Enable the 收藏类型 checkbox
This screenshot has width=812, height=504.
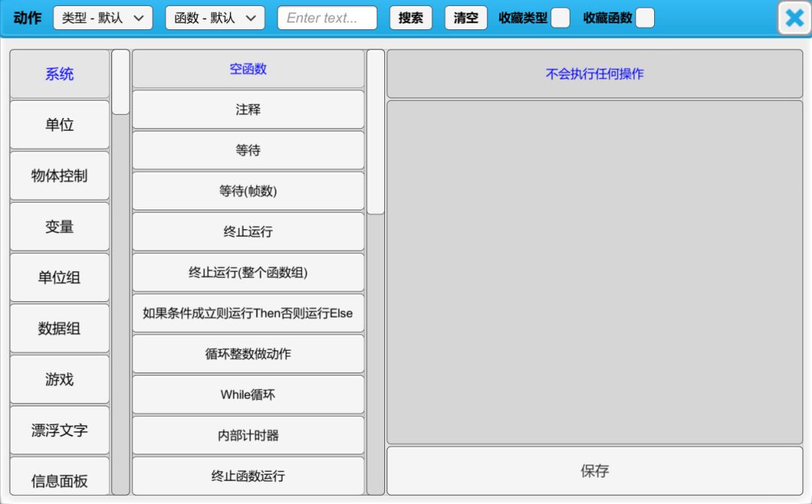[560, 18]
